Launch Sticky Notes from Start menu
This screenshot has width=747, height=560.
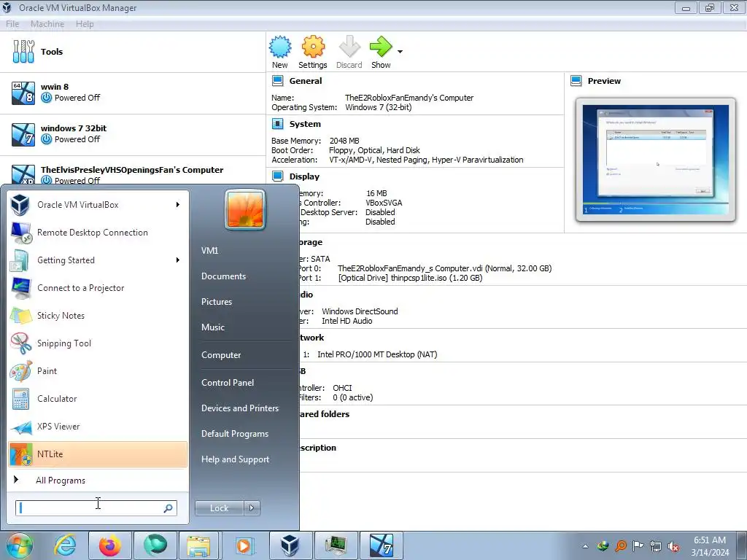[98, 315]
